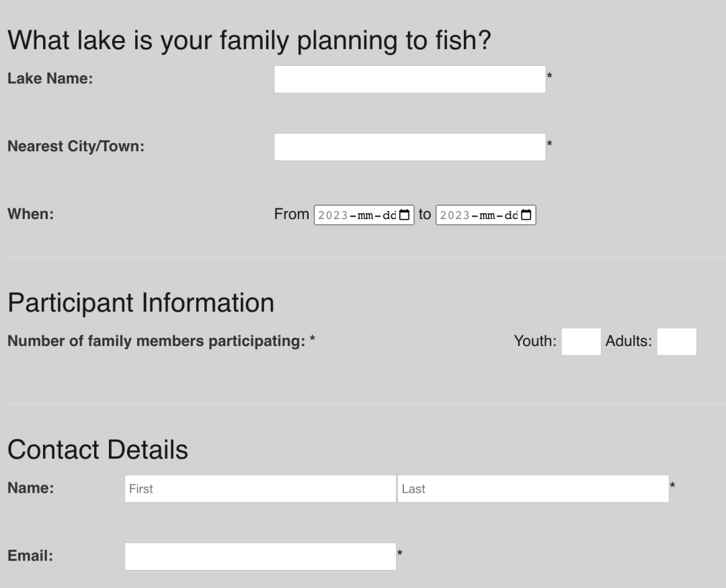Click in the Lake Name field
Image resolution: width=726 pixels, height=588 pixels.
tap(409, 79)
